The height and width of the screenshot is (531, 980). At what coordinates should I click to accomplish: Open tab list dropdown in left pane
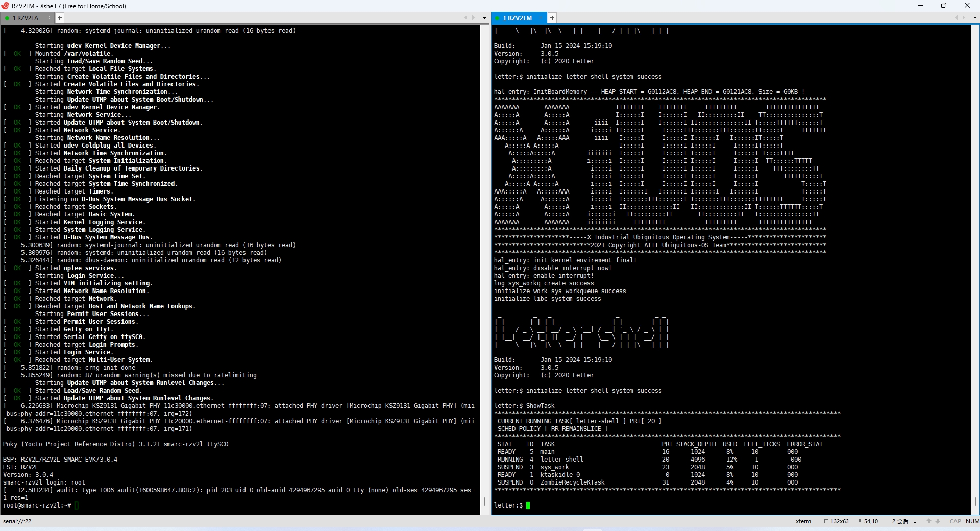click(484, 18)
